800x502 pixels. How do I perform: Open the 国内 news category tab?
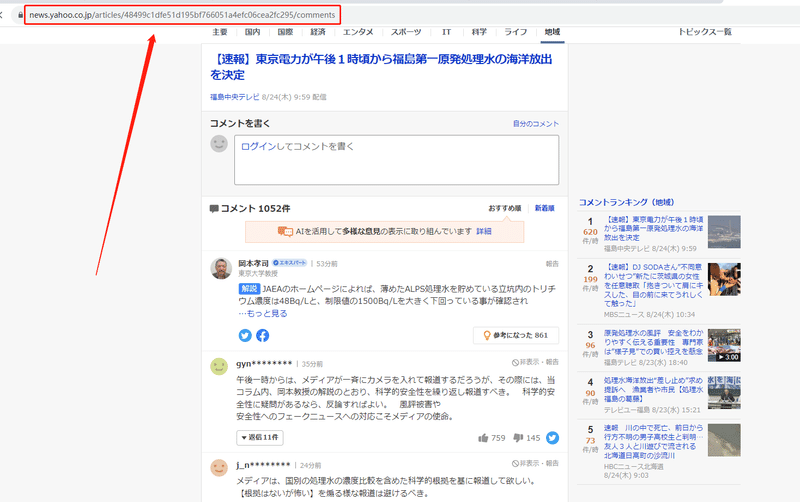(253, 32)
